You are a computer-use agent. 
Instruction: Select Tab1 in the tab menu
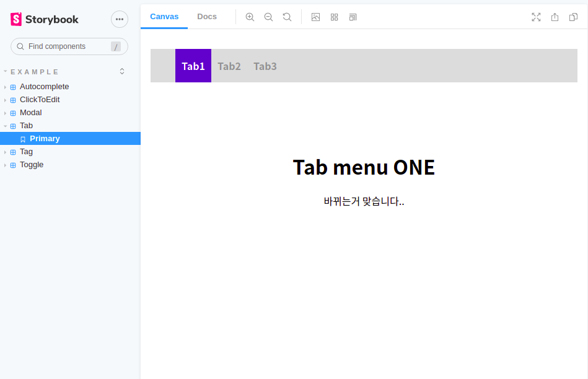(x=193, y=66)
